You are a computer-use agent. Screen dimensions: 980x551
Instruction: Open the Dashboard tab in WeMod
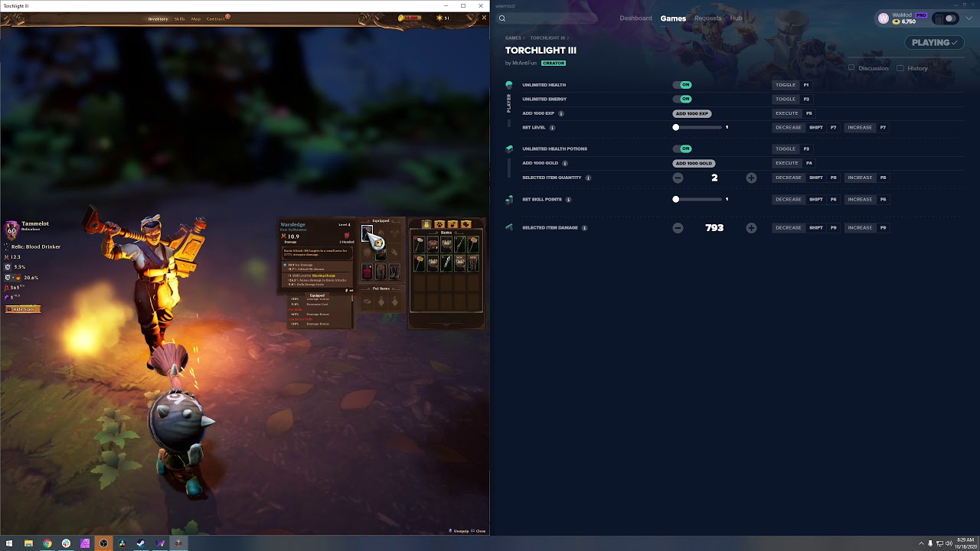point(635,18)
